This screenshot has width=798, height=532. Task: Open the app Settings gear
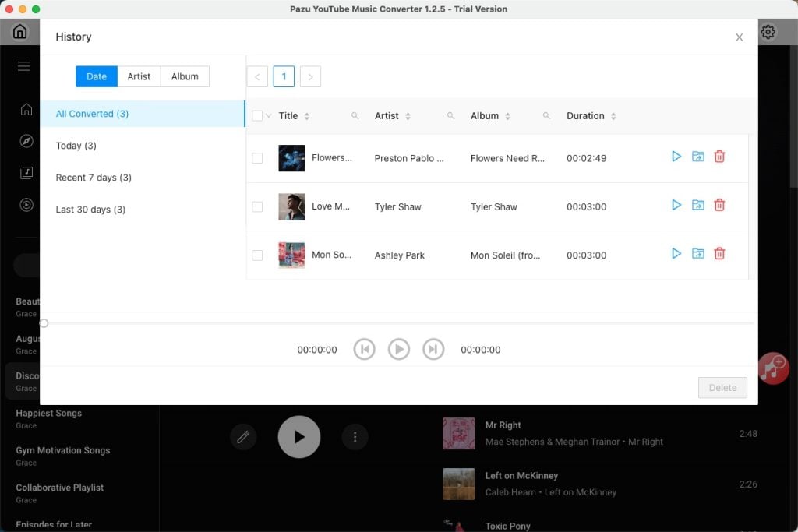click(768, 31)
